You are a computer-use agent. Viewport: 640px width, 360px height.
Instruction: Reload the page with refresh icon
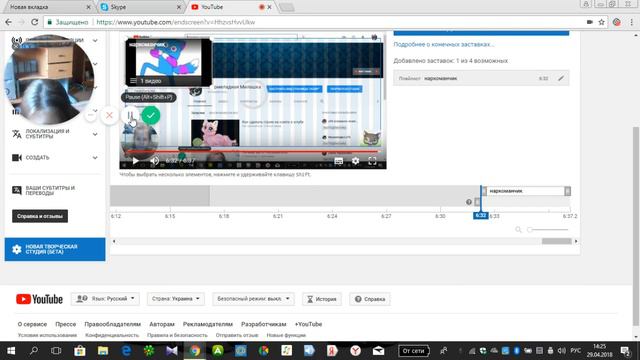click(35, 22)
